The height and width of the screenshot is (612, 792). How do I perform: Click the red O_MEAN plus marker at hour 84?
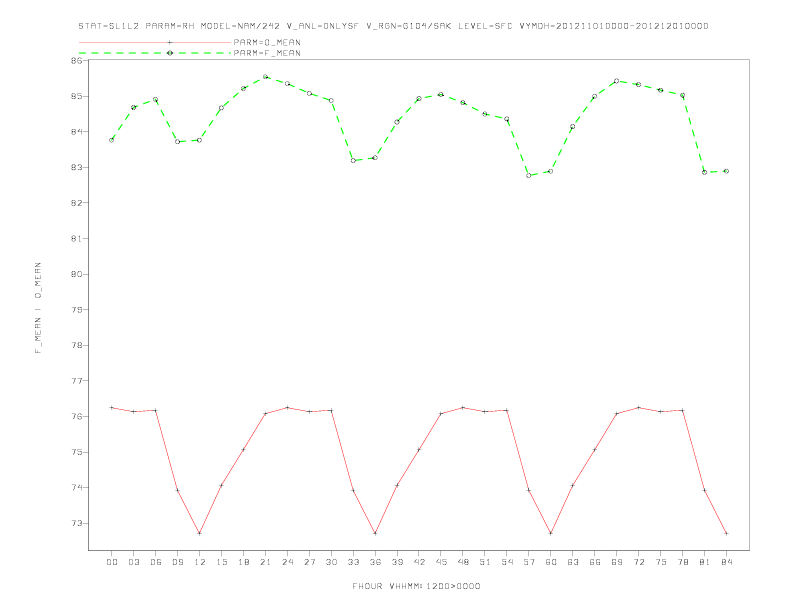click(726, 533)
